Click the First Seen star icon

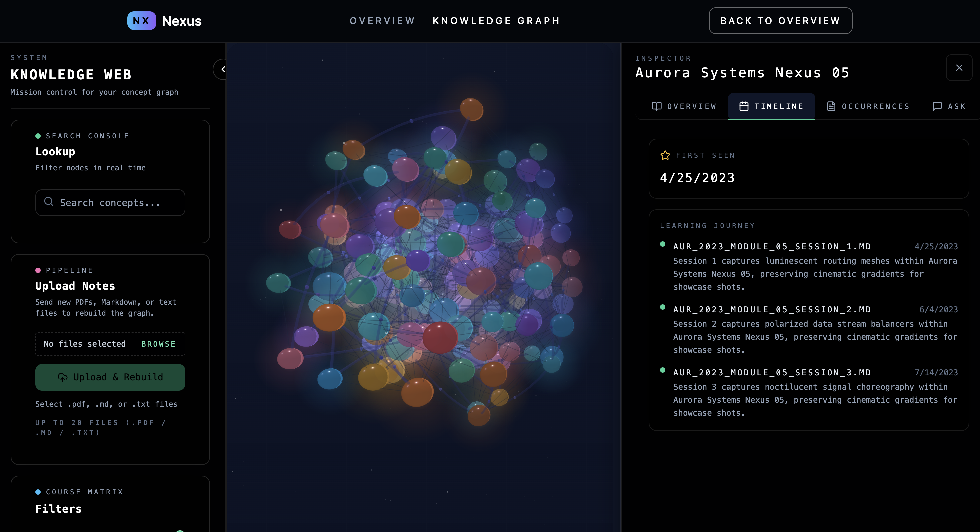click(665, 155)
